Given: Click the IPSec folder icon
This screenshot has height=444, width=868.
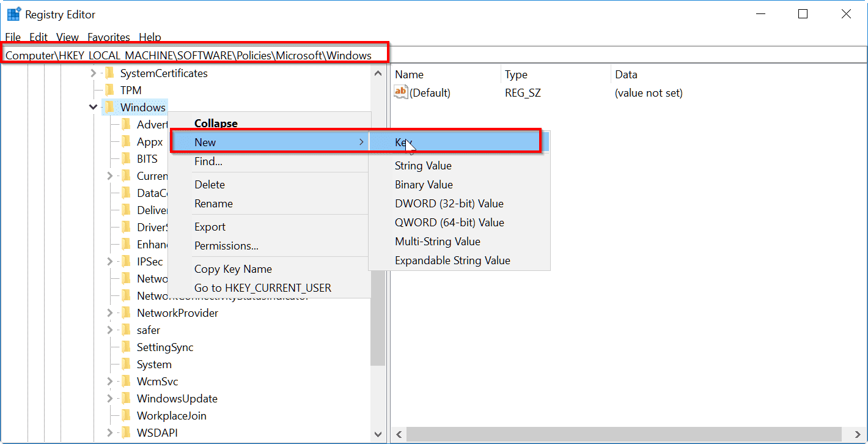Looking at the screenshot, I should [127, 262].
